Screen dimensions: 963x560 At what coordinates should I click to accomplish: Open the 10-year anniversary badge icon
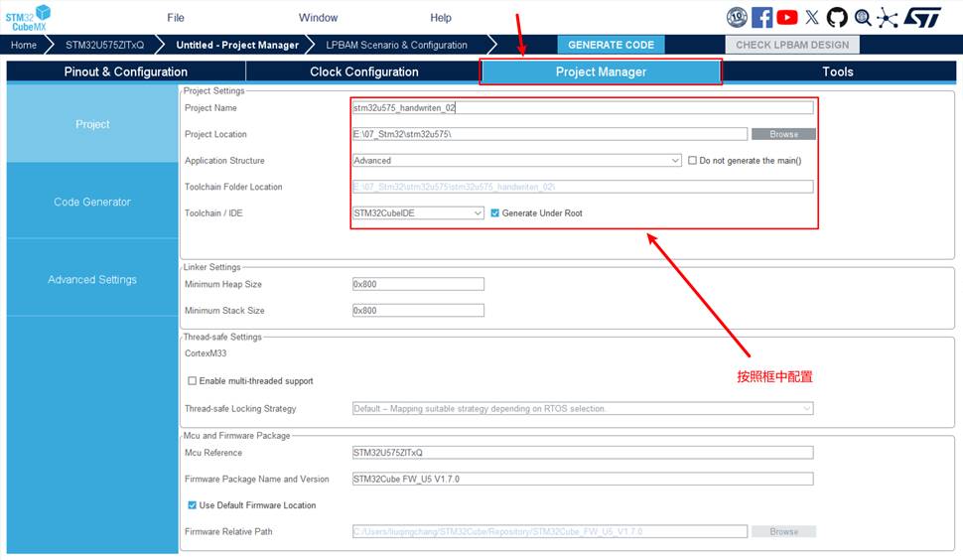[x=737, y=17]
